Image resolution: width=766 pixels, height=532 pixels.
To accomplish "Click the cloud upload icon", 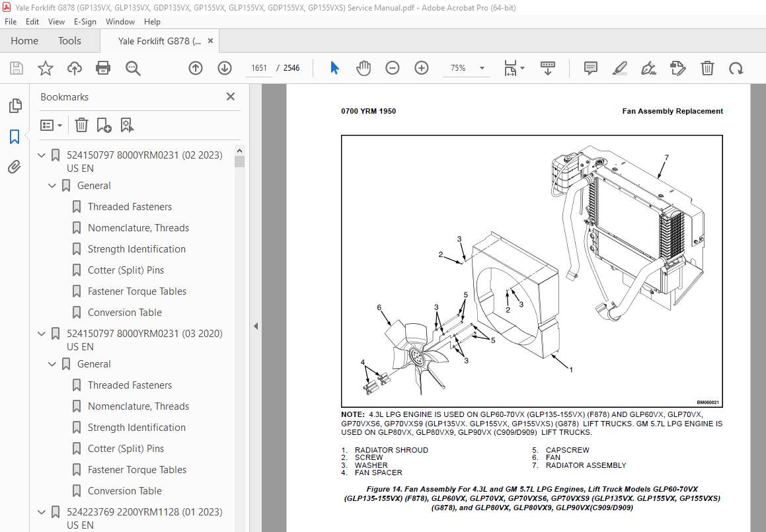I will tap(74, 68).
